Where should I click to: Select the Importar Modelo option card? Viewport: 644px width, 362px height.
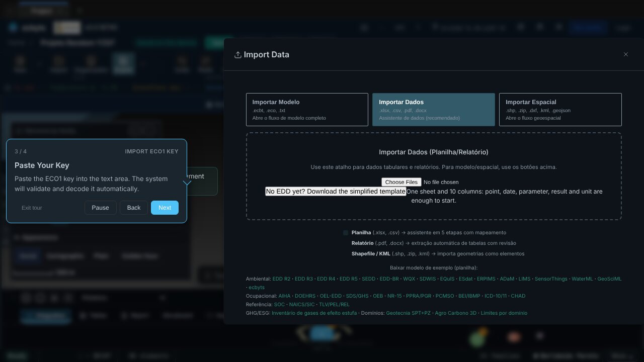pos(307,110)
